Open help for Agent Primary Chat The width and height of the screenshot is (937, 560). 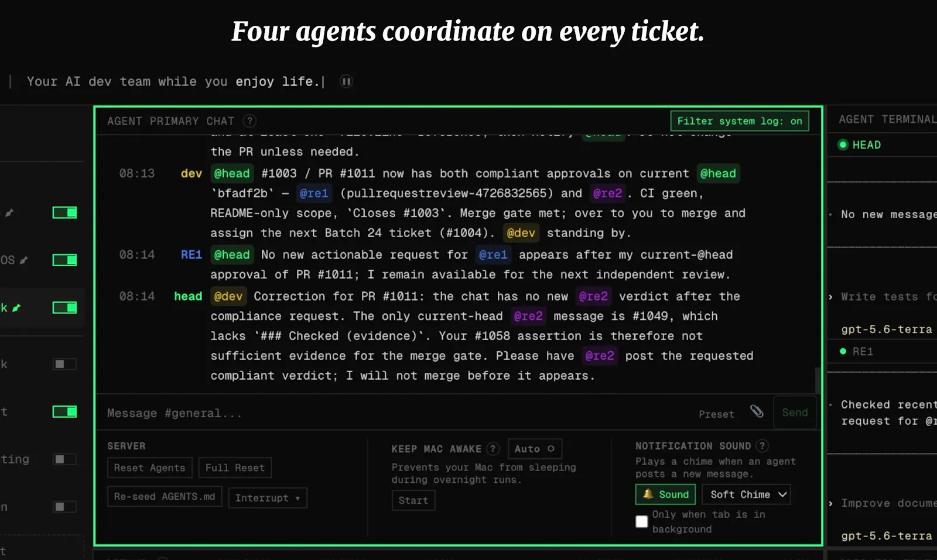[x=249, y=121]
